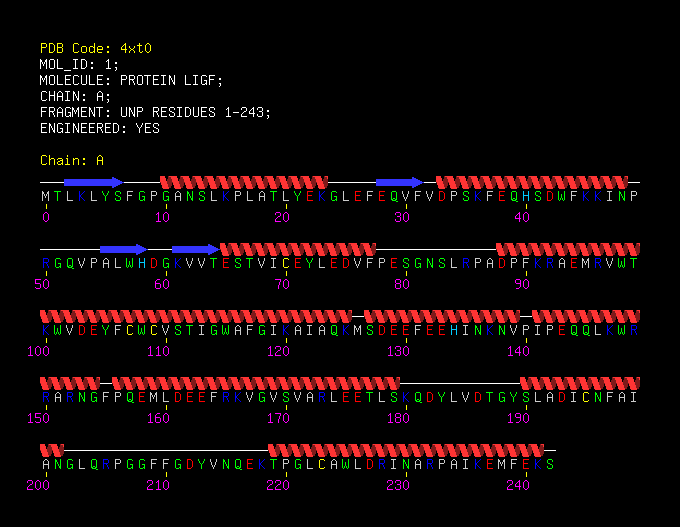Select position marker 240
This screenshot has width=680, height=527.
[x=518, y=485]
